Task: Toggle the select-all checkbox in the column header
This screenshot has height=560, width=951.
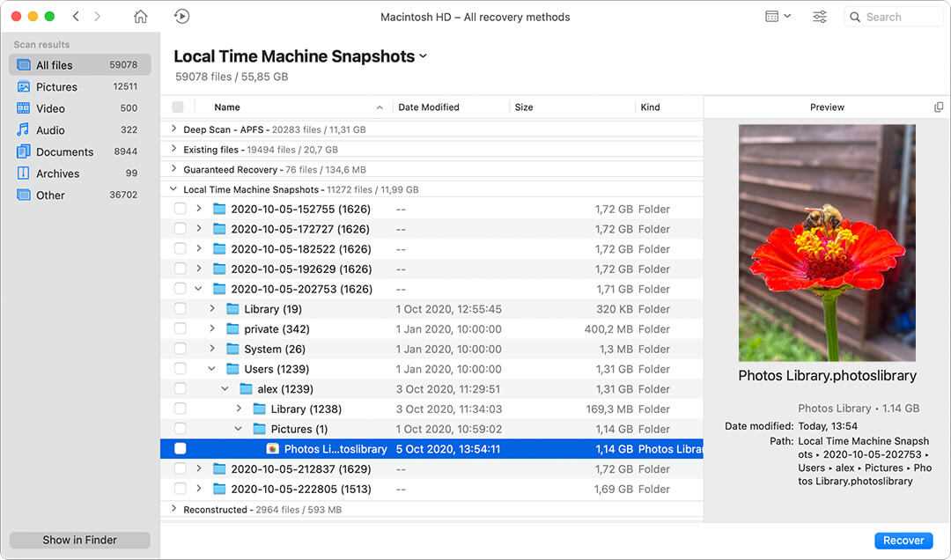Action: pos(178,107)
